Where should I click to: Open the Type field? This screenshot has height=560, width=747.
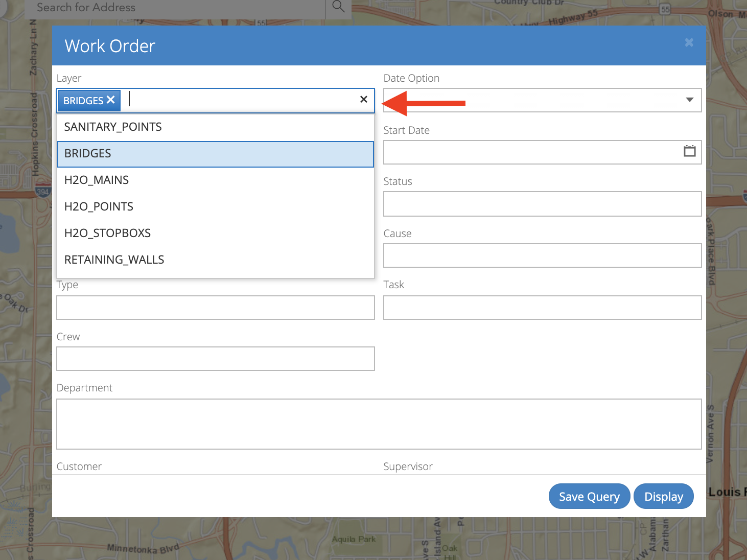216,308
